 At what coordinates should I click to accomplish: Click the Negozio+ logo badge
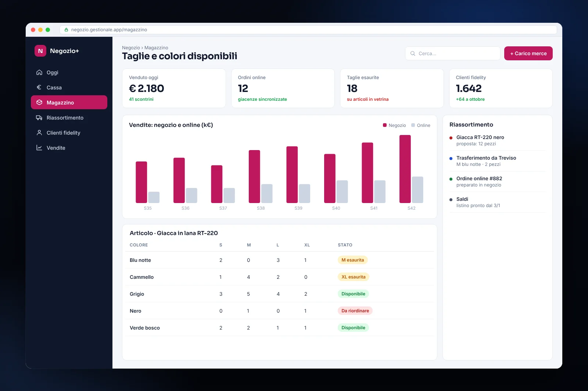pyautogui.click(x=40, y=51)
